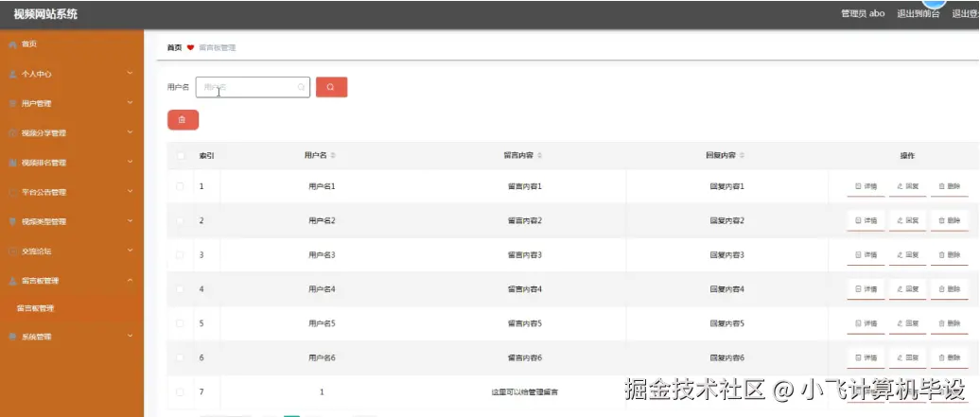Click the cell 回复内容2
The width and height of the screenshot is (980, 417).
[x=726, y=220]
